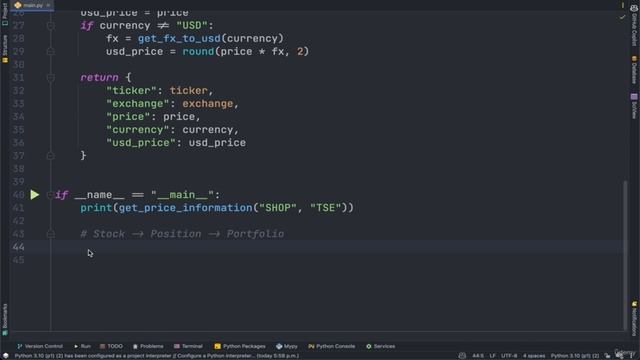Click fold end marker on line 29
The image size is (640, 360).
click(x=51, y=51)
